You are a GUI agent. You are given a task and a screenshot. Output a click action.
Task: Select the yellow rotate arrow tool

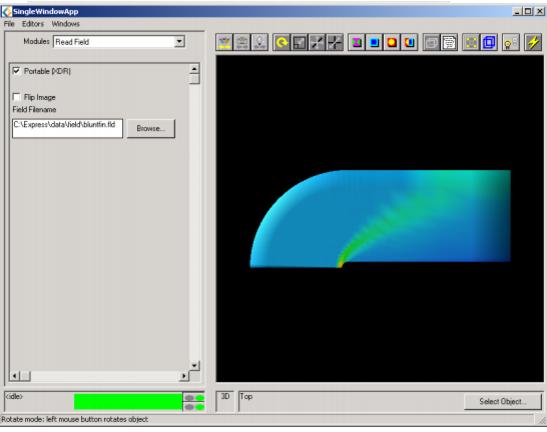[x=281, y=43]
